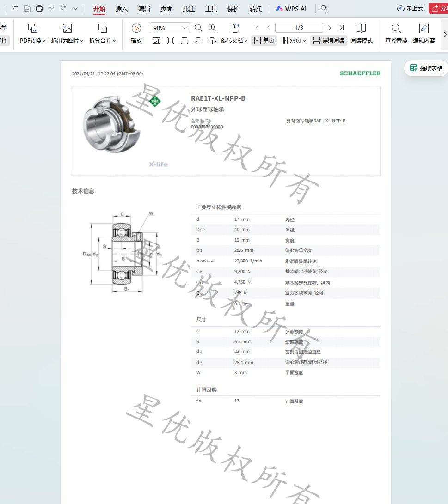The width and height of the screenshot is (448, 504).
Task: Expand the 双页 options arrow
Action: click(x=305, y=41)
